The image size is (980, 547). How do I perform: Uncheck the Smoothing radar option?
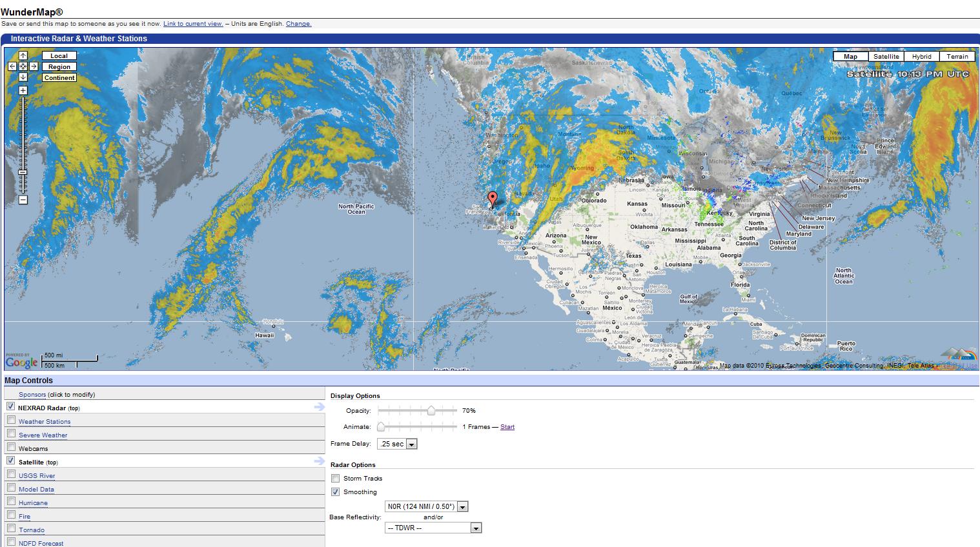335,492
